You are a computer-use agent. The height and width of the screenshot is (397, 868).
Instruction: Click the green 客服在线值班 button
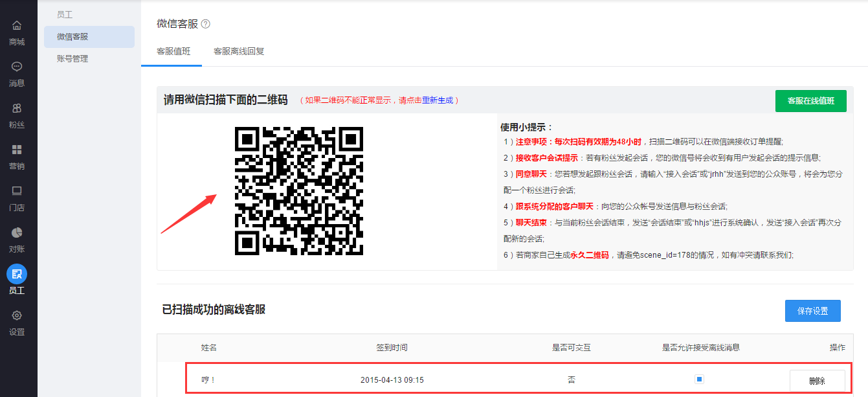[810, 101]
